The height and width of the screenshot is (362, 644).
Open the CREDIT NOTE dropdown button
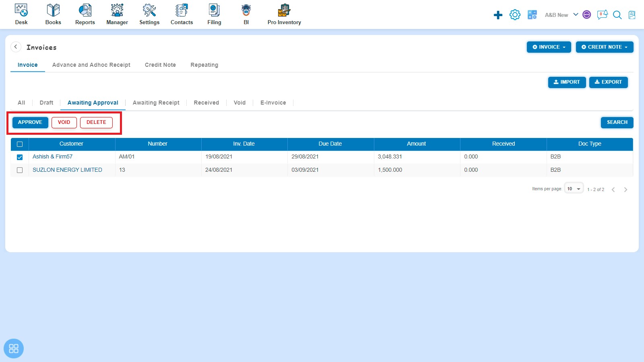(605, 47)
